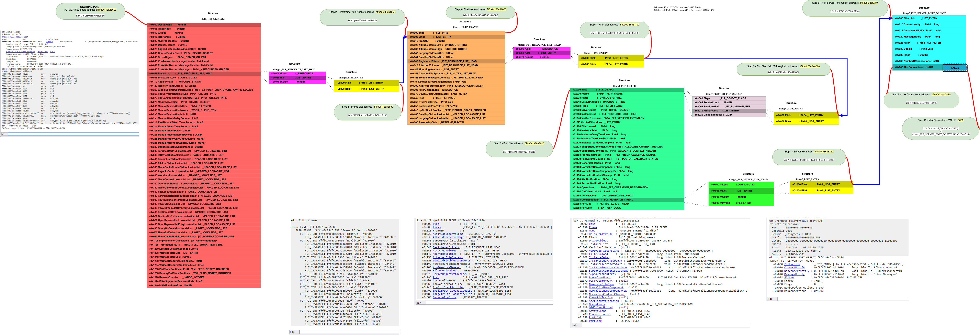Click the VALUE box beside MaxConnections
Screen dimensions: 980x335
pyautogui.click(x=955, y=68)
